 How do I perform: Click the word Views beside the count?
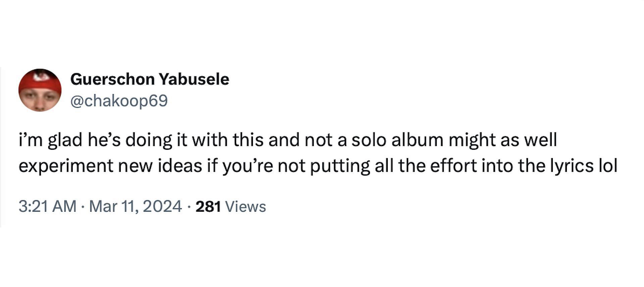point(246,206)
